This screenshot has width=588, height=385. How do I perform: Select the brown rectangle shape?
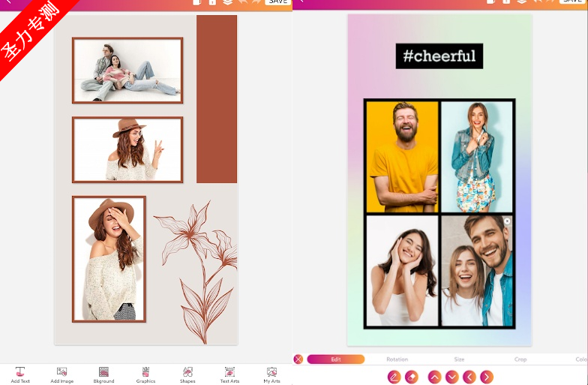coord(217,99)
